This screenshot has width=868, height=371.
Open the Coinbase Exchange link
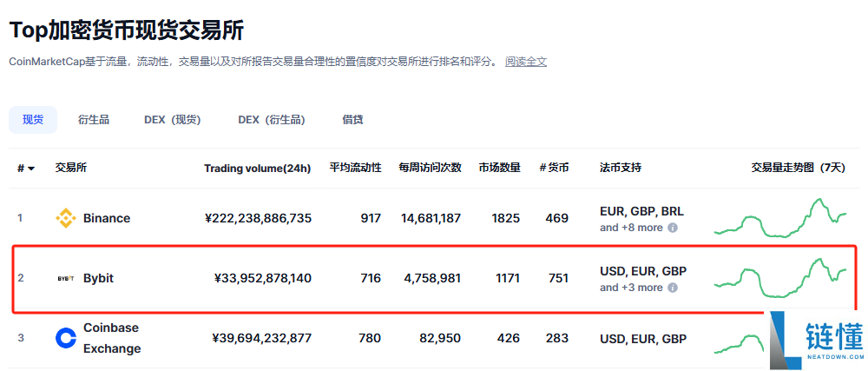pos(112,338)
